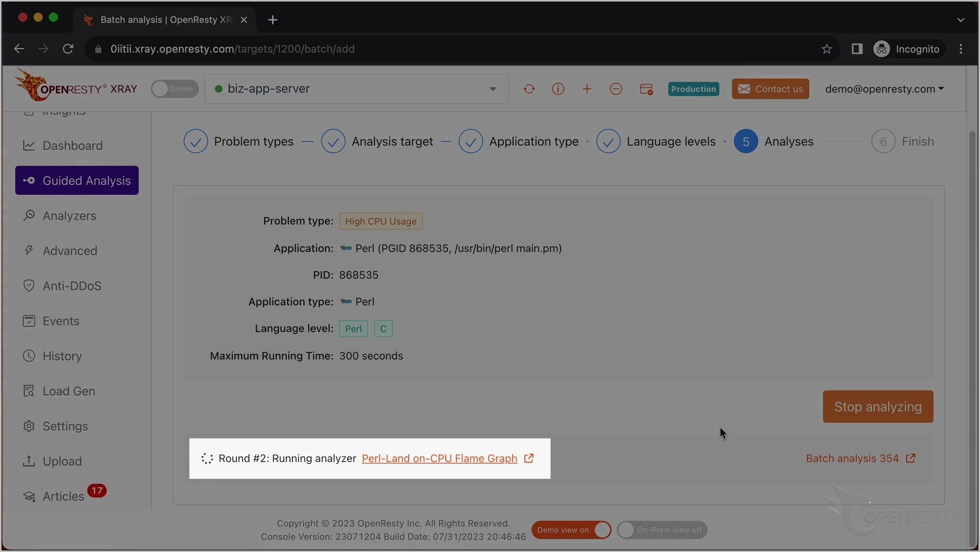Viewport: 980px width, 552px height.
Task: Open the browser side panel icon
Action: tap(857, 49)
